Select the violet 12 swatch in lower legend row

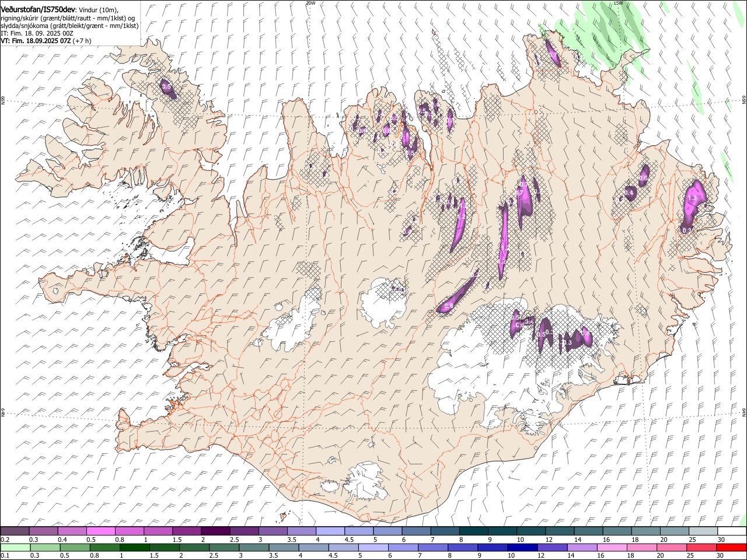tap(551, 548)
